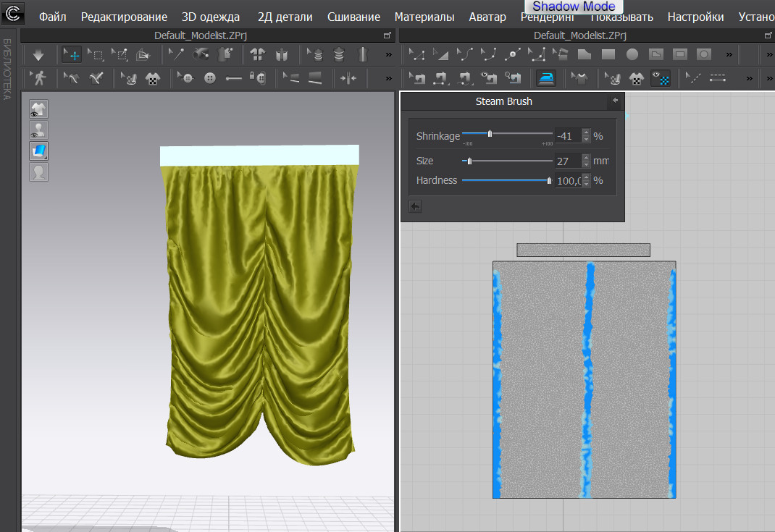This screenshot has width=775, height=532.
Task: Open the Файл menu
Action: pos(53,17)
